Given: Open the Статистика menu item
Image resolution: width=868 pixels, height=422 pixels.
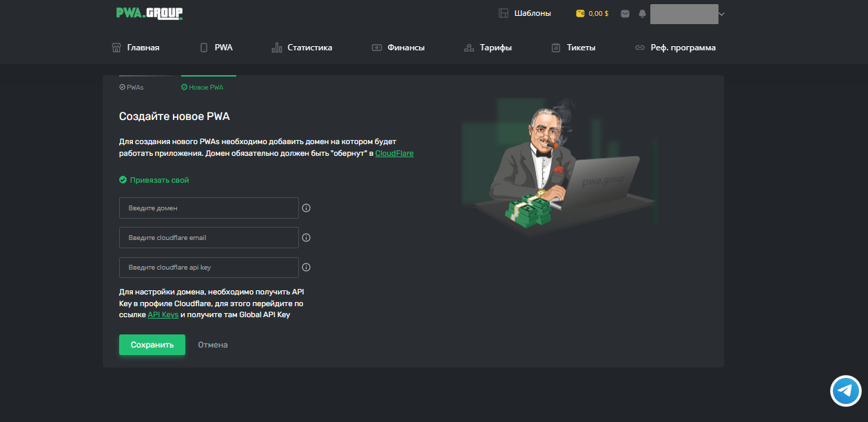Looking at the screenshot, I should pos(302,48).
